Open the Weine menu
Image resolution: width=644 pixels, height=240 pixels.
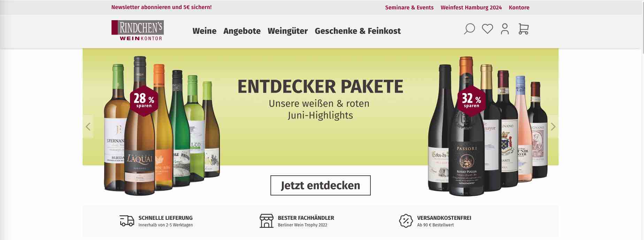pos(204,31)
